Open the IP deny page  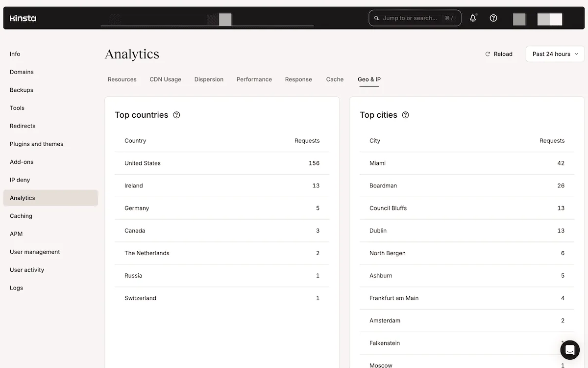pos(19,180)
